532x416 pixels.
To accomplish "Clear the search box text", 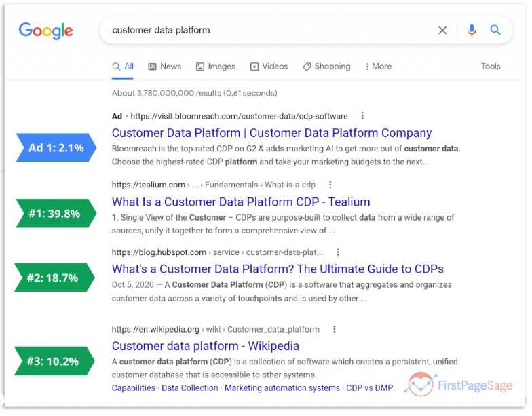I will pyautogui.click(x=442, y=30).
